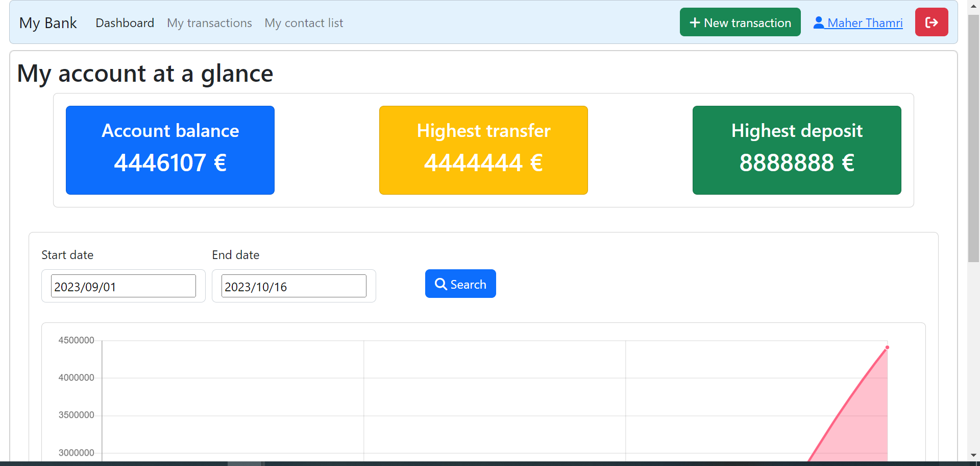Open the My transactions page
The image size is (980, 466).
(209, 23)
